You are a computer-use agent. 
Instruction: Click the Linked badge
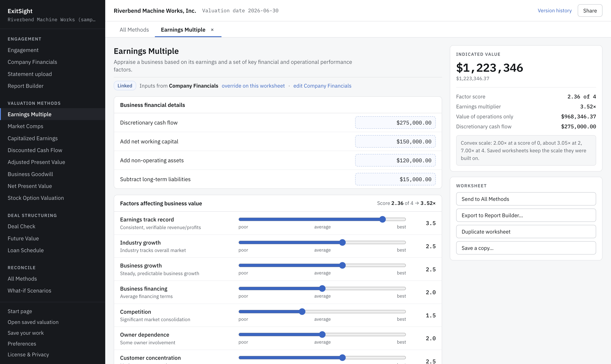[125, 86]
